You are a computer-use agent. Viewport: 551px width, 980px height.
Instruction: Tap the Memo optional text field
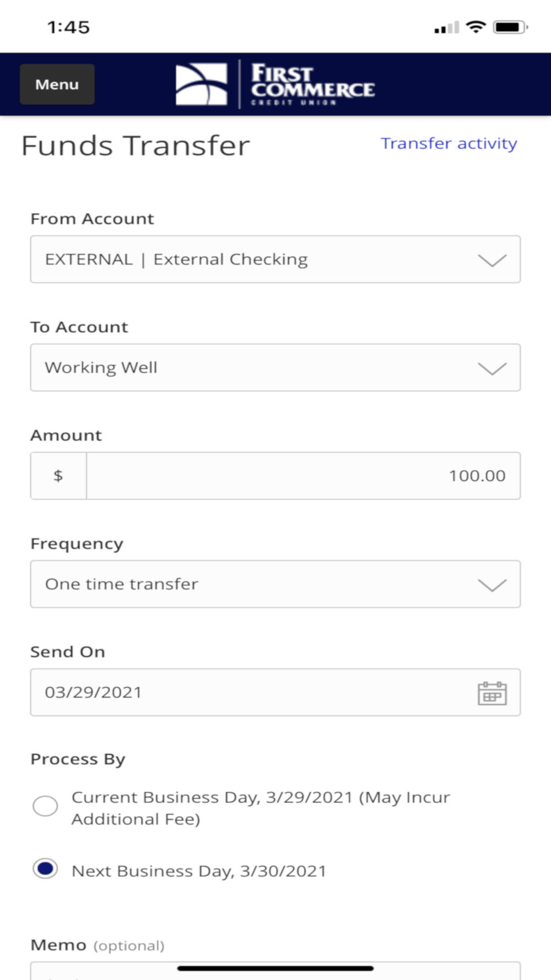[x=275, y=971]
